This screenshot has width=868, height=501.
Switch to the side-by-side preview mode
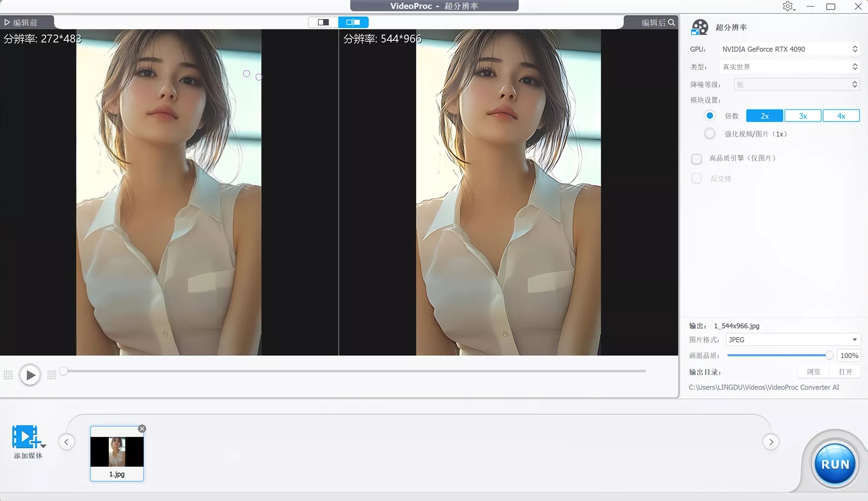pyautogui.click(x=353, y=22)
